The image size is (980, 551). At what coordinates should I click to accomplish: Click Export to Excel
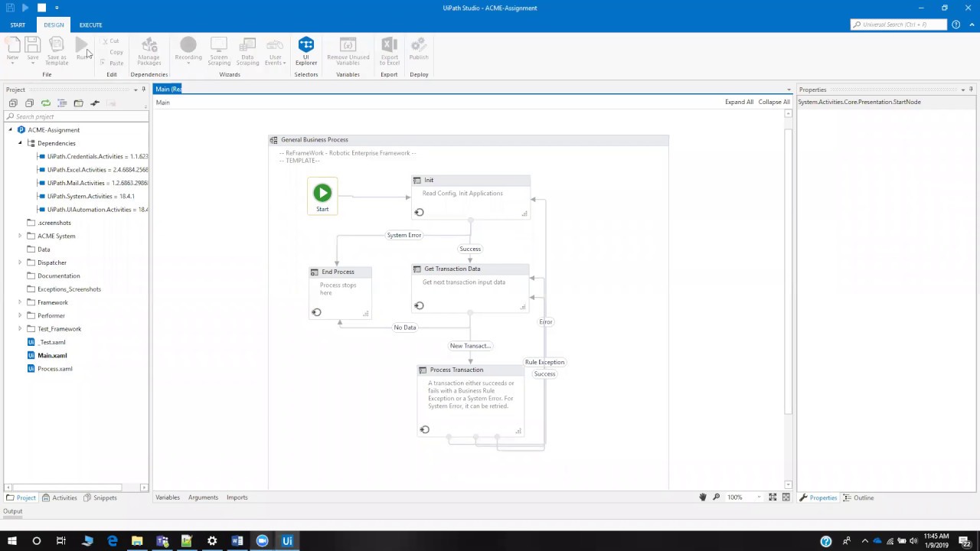tap(389, 51)
